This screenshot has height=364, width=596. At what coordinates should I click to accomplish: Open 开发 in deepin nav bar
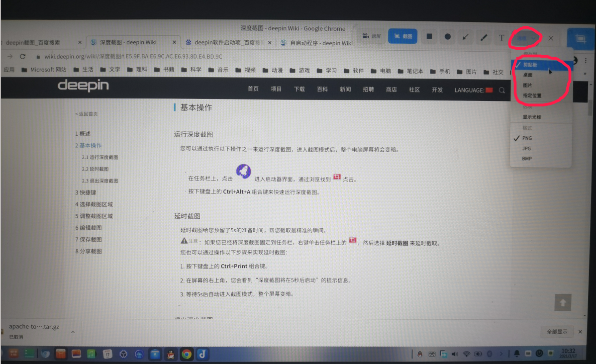click(437, 90)
